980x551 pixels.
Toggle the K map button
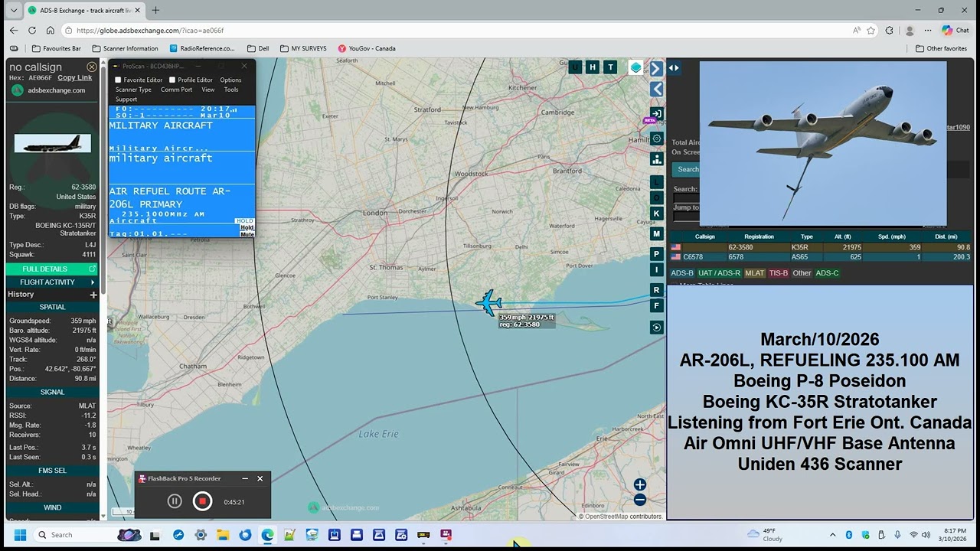[x=656, y=214]
